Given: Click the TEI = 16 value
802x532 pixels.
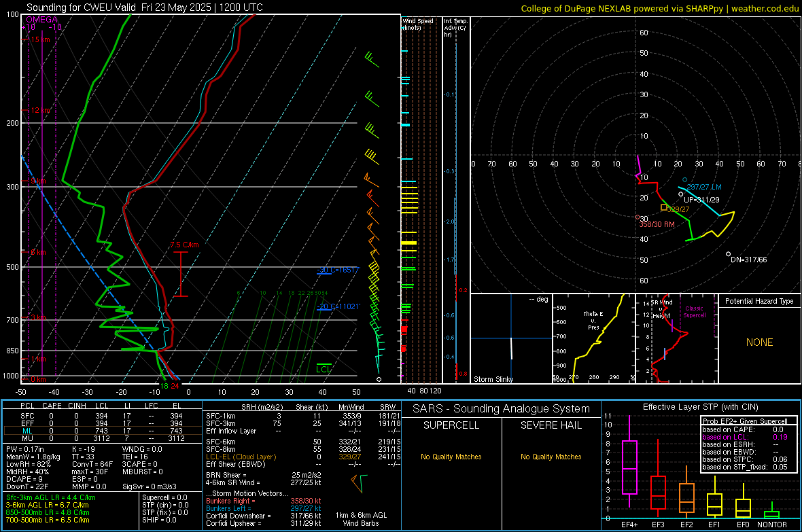Looking at the screenshot, I should [x=135, y=457].
